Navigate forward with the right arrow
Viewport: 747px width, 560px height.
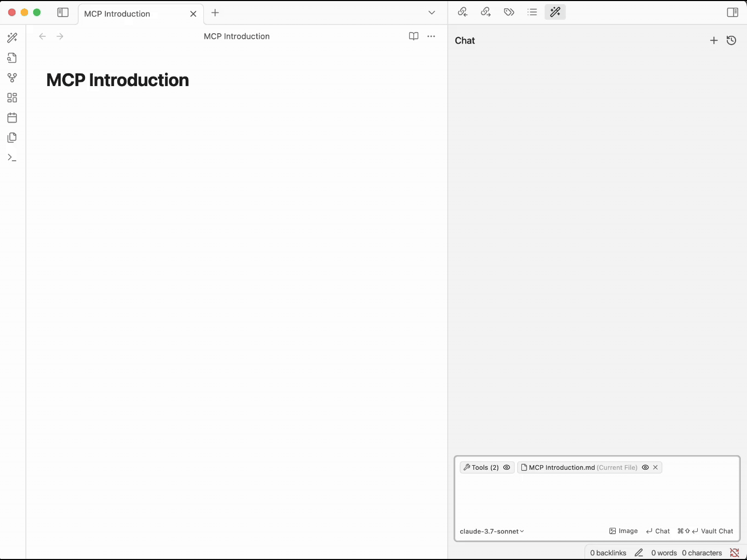[x=60, y=36]
